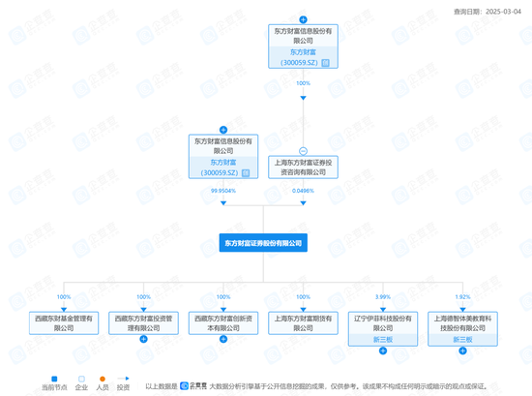
Task: Select the central 东方财富证券股份有限公司 node
Action: point(263,243)
